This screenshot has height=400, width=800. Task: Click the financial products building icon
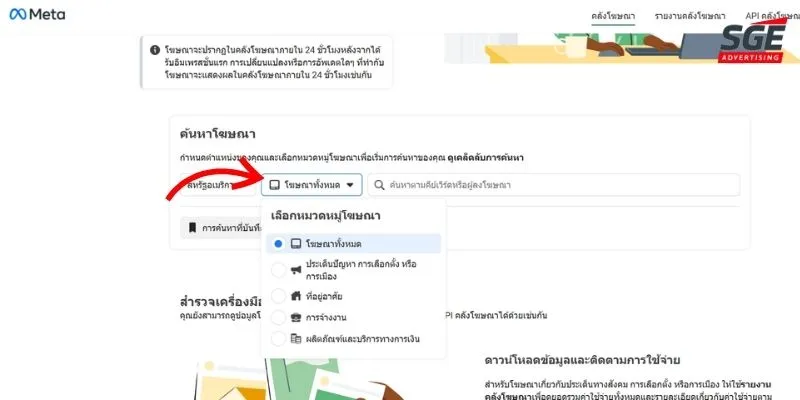[296, 339]
